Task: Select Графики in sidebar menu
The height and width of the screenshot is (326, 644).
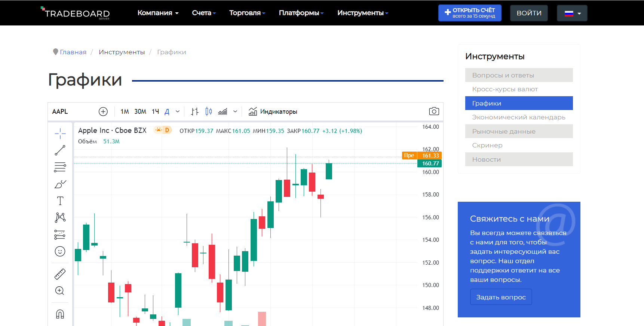Action: coord(519,103)
